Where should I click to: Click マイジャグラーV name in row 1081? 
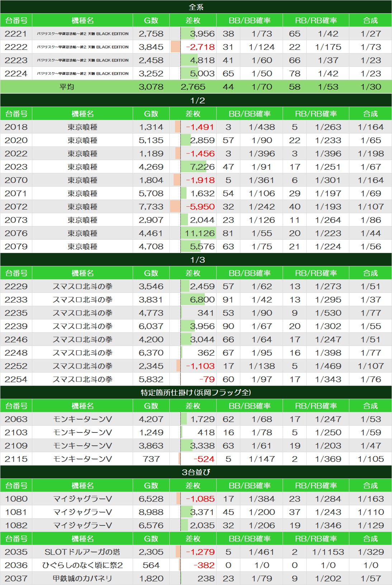[82, 512]
